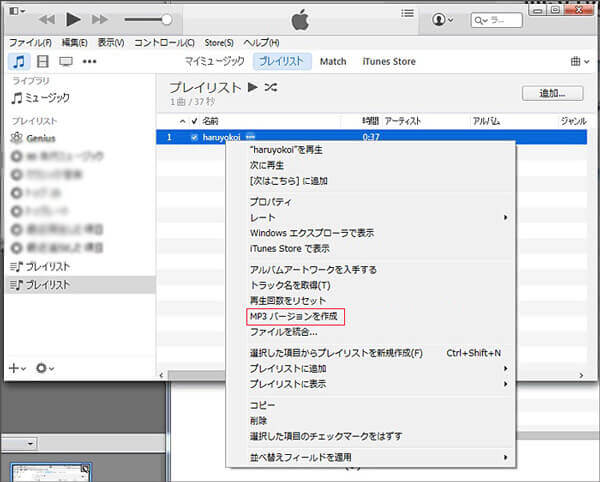Open the account user icon menu
Viewport: 600px width, 482px height.
pyautogui.click(x=443, y=20)
